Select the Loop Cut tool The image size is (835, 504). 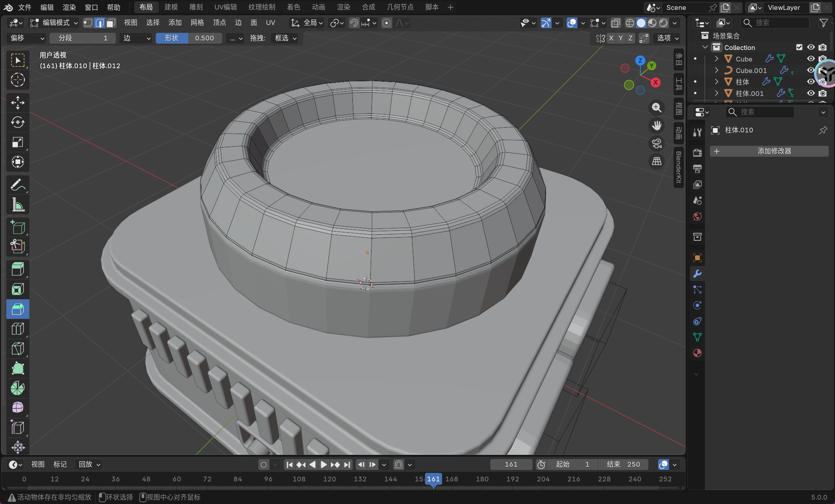(17, 329)
